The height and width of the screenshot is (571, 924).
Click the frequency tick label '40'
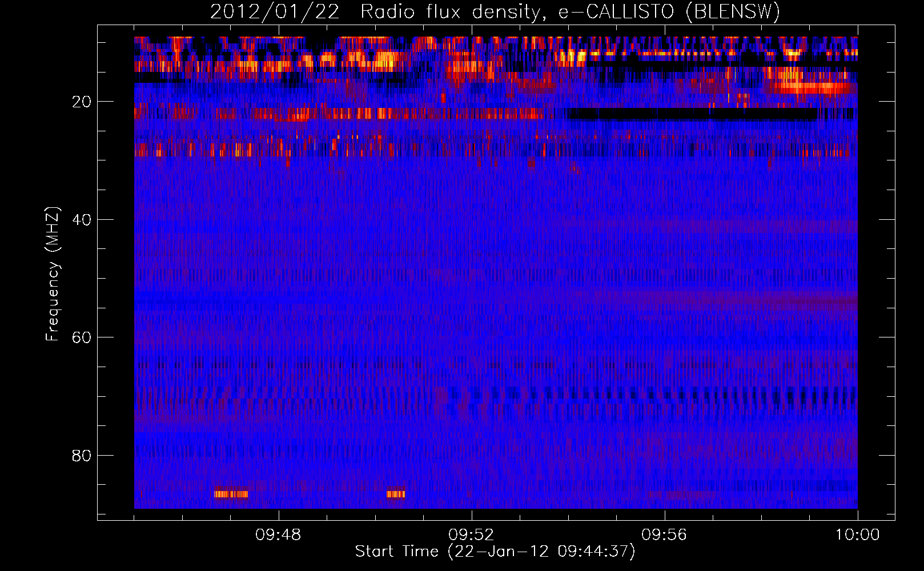pos(82,220)
